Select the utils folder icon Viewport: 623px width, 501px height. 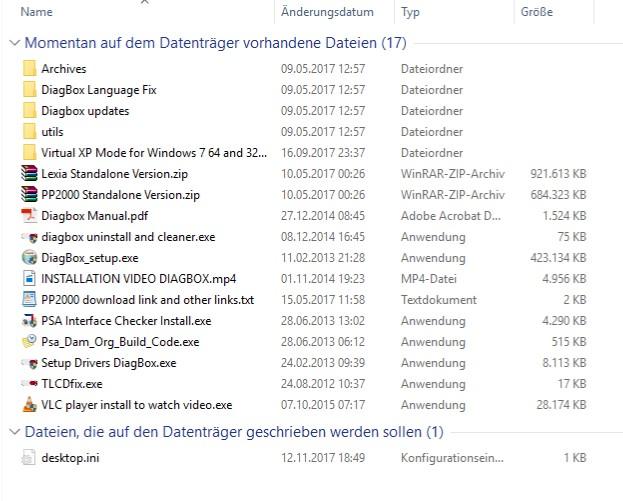(x=29, y=132)
